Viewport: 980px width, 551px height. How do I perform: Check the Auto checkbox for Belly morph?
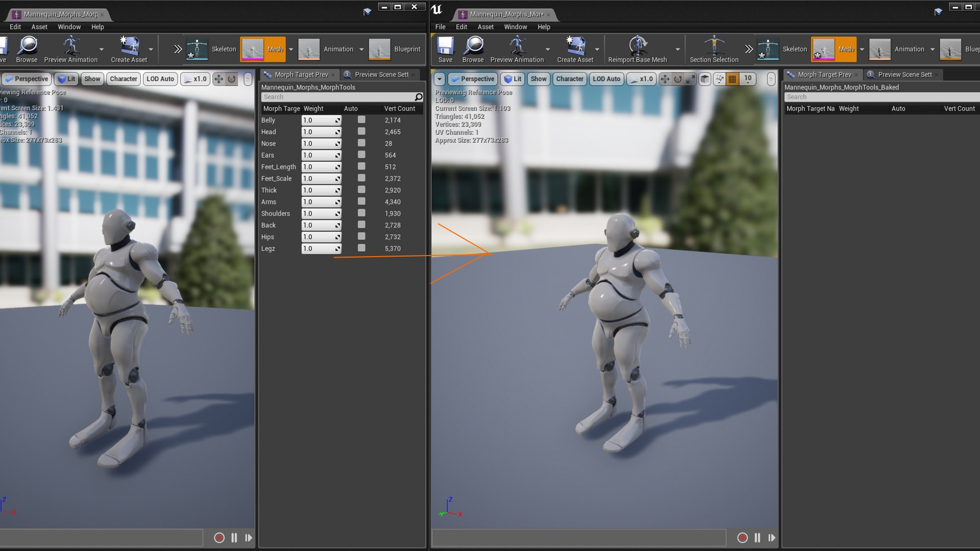[x=361, y=120]
